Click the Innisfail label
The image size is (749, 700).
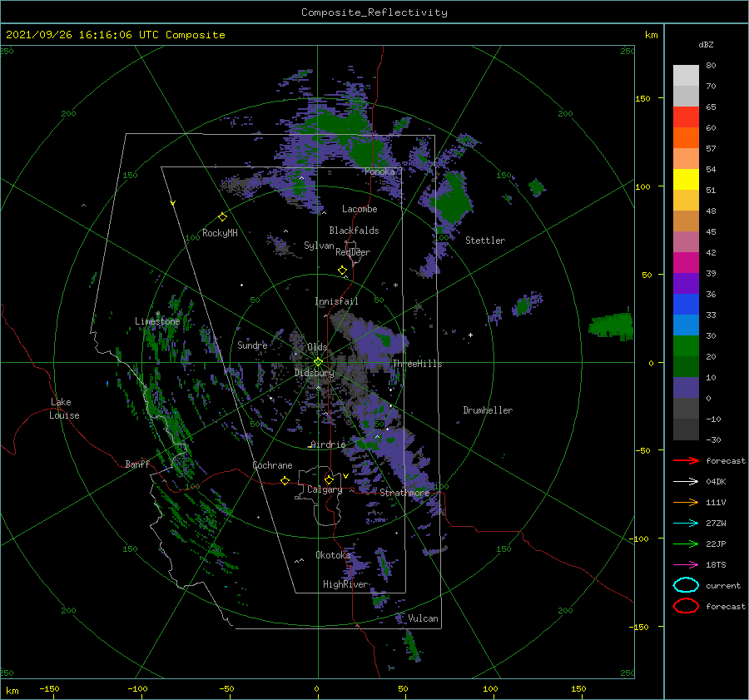336,301
